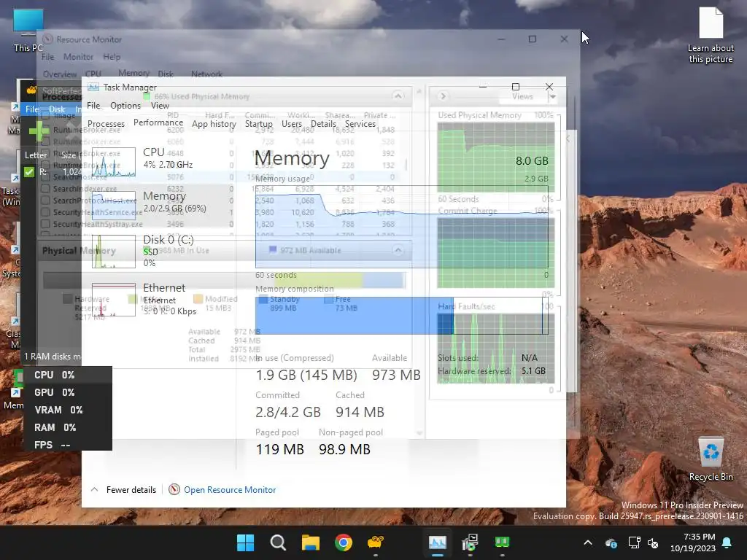Switch to the Startup tab in Task Manager
Screen dimensions: 747x560
tap(259, 123)
